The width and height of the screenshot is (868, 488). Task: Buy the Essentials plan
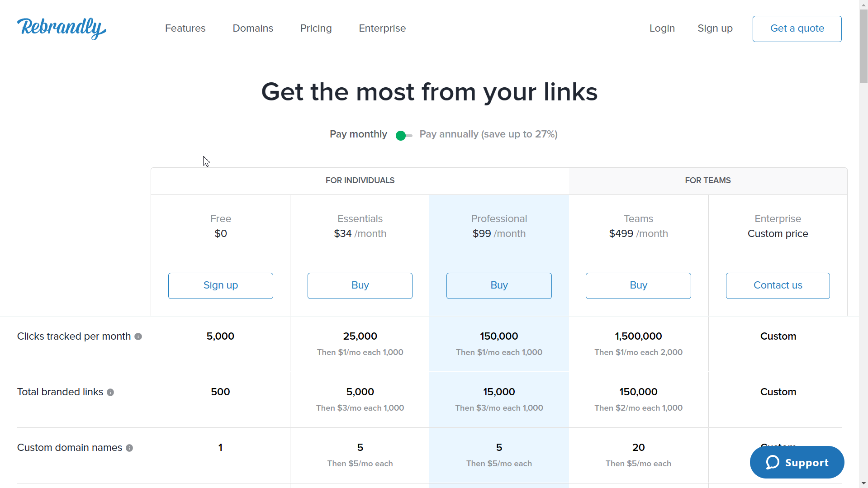coord(360,286)
